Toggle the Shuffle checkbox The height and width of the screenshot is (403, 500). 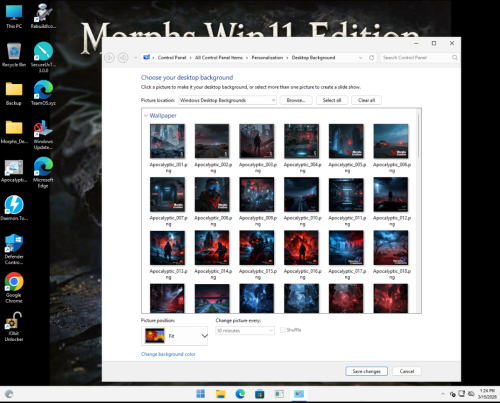pos(283,330)
